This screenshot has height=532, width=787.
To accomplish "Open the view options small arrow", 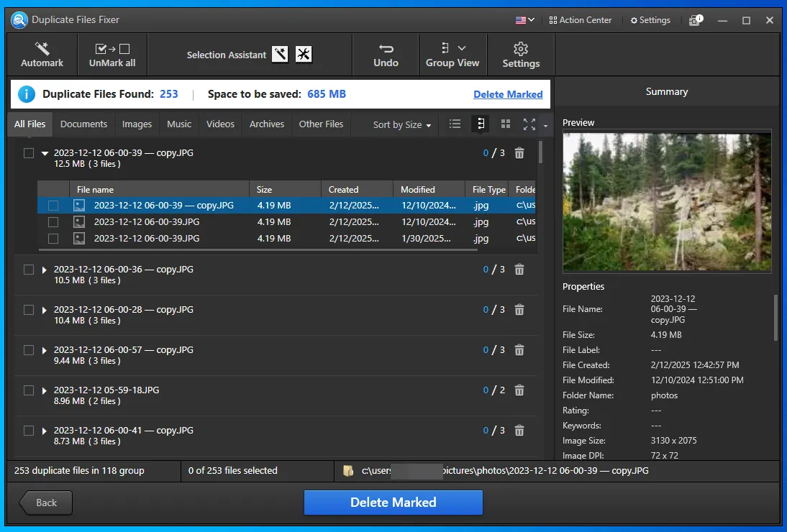I will [x=545, y=125].
